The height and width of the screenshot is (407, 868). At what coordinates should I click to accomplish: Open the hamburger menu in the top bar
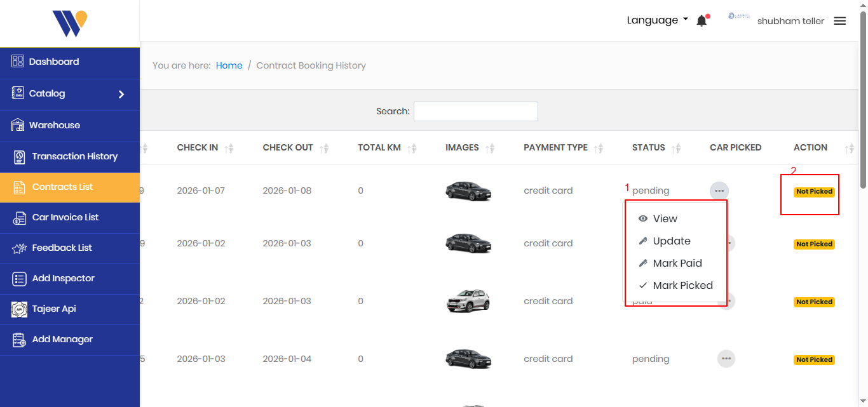click(839, 20)
